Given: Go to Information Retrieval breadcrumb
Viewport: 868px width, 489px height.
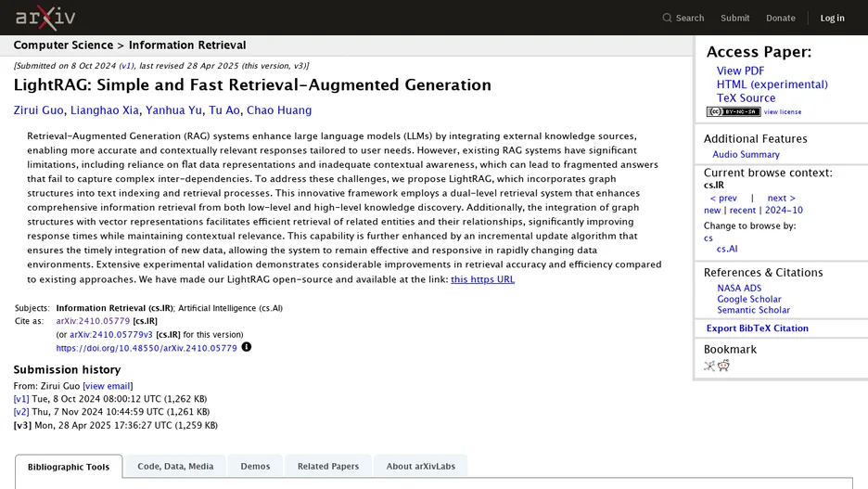Looking at the screenshot, I should pyautogui.click(x=187, y=45).
